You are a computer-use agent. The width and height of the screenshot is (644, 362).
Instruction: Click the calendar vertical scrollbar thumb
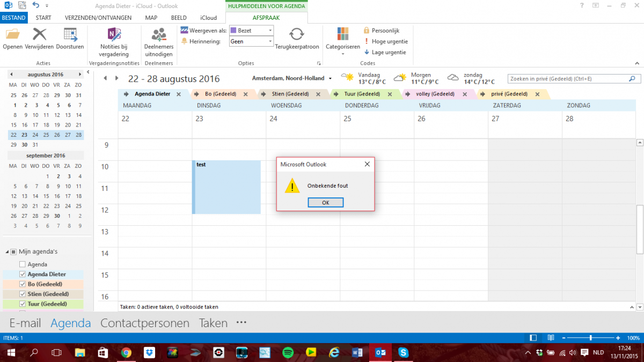(639, 229)
